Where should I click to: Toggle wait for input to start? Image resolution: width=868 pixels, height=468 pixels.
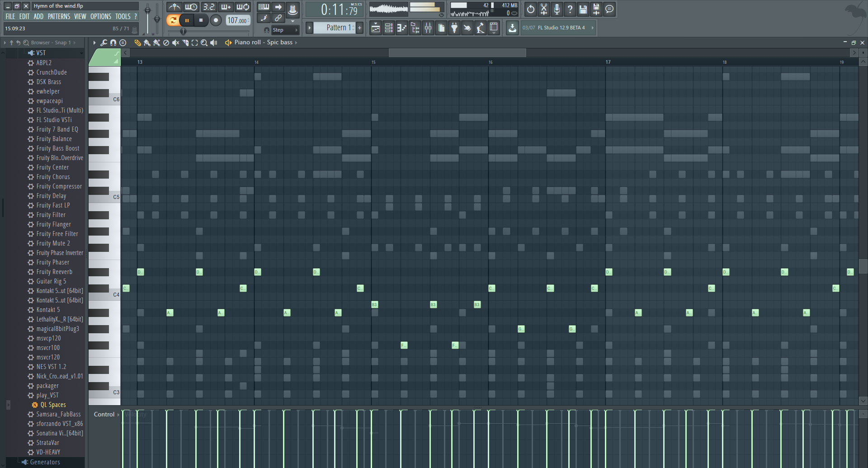pos(191,7)
